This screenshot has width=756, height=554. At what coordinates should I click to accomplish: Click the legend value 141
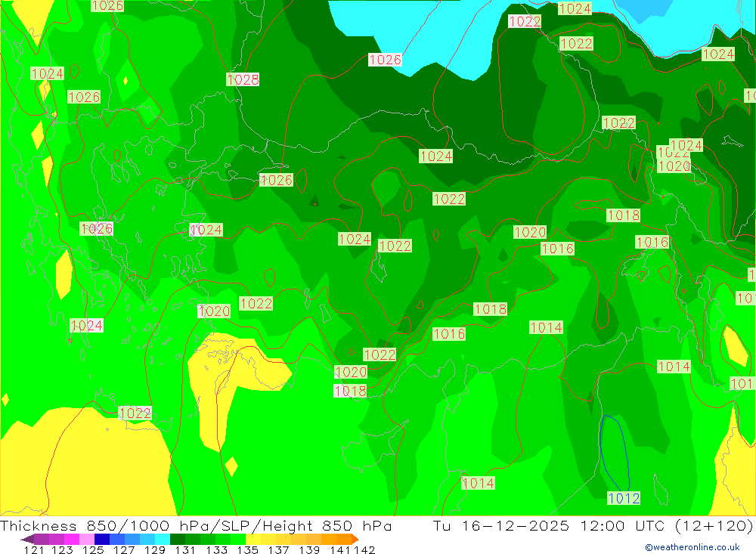pos(339,549)
